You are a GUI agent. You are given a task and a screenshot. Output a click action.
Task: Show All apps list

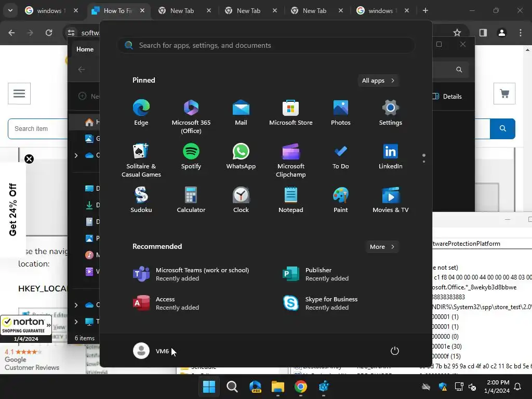378,81
